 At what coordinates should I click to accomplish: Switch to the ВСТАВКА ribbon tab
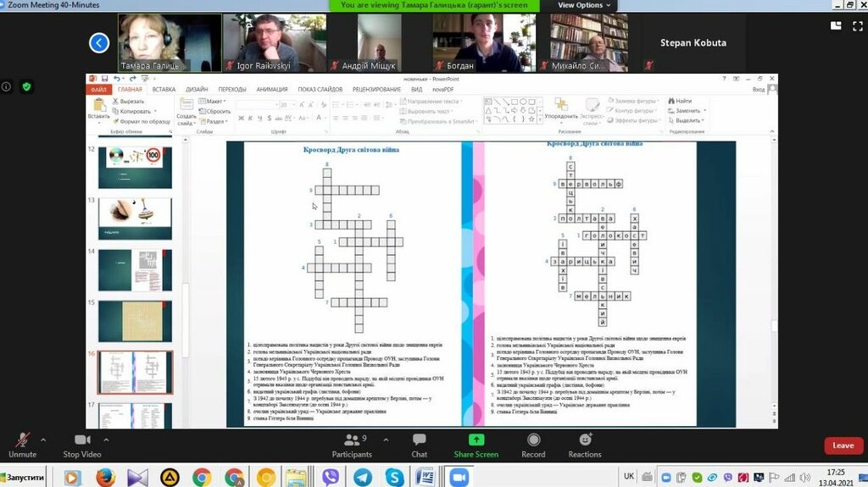[164, 89]
